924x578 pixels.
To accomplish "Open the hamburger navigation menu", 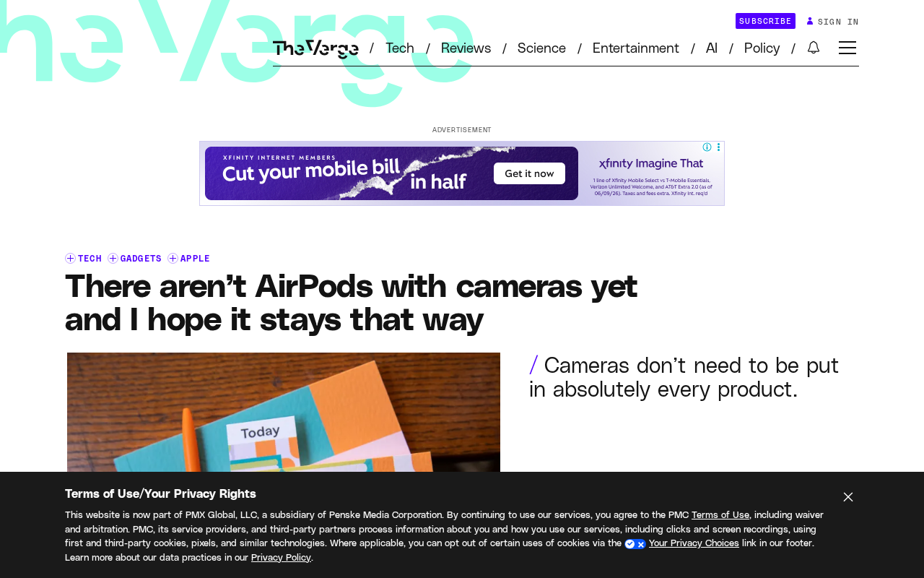I will [x=847, y=48].
